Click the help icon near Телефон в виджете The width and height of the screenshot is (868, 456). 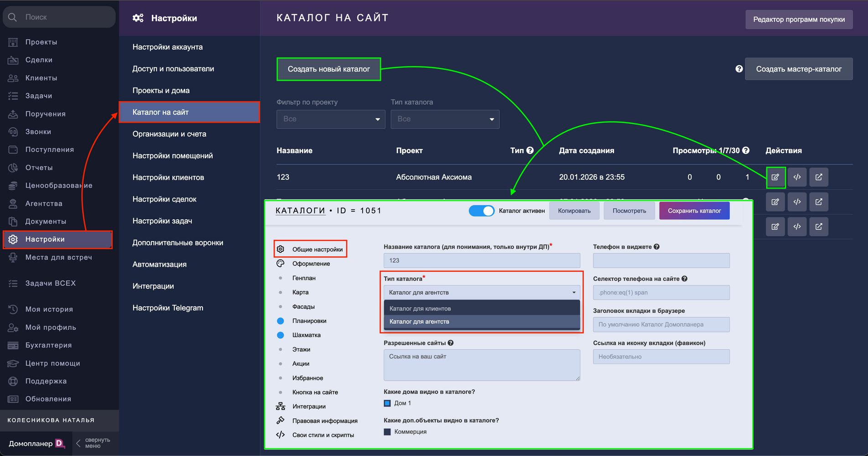[656, 247]
